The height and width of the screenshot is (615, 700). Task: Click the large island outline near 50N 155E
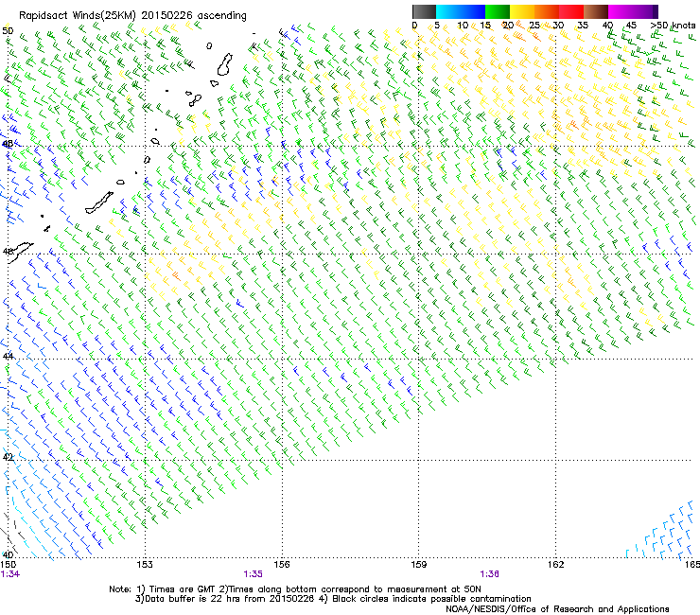[225, 64]
